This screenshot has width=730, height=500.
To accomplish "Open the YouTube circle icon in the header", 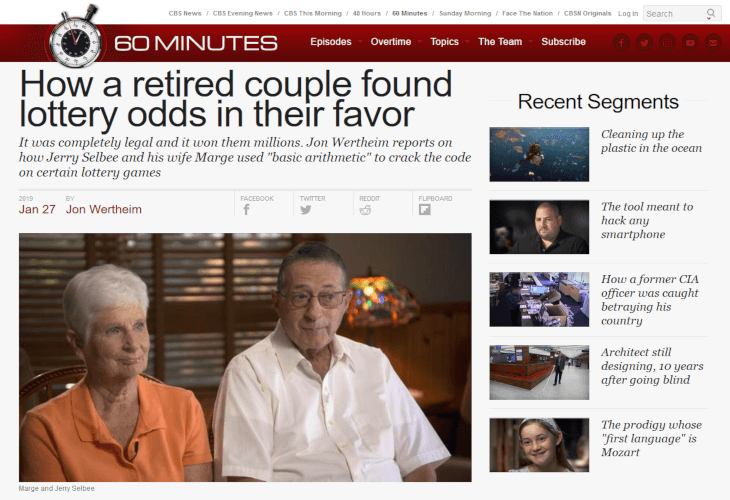I will click(690, 43).
